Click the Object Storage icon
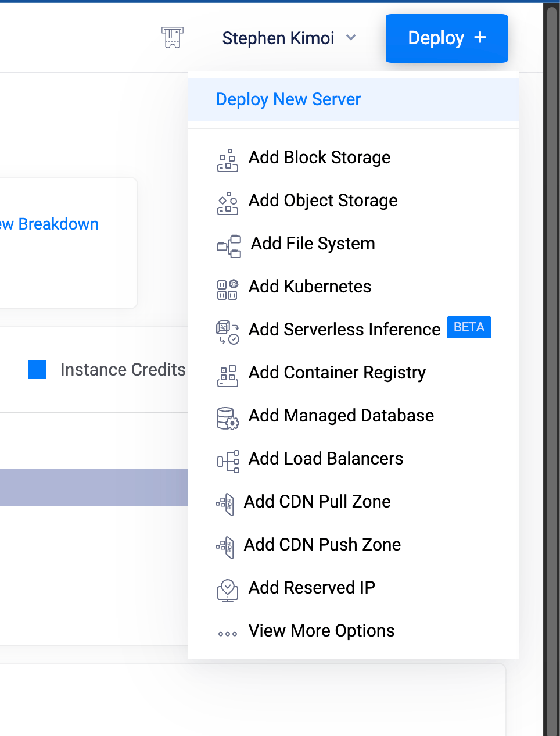Viewport: 560px width, 736px height. click(227, 203)
